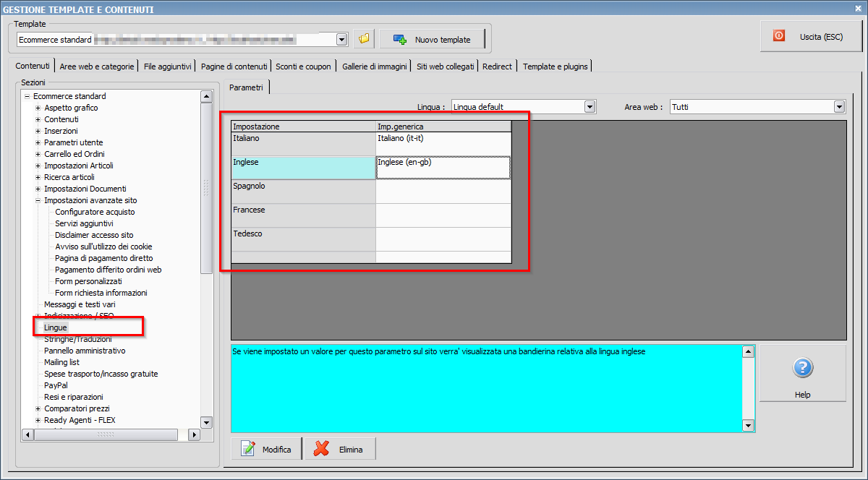
Task: Open the Gallerie di immagini tab
Action: coord(375,66)
